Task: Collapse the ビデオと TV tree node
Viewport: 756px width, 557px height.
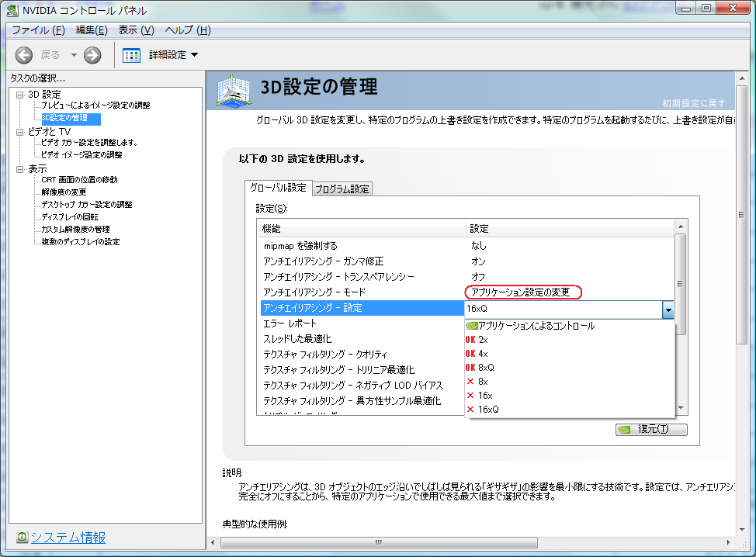Action: point(20,132)
